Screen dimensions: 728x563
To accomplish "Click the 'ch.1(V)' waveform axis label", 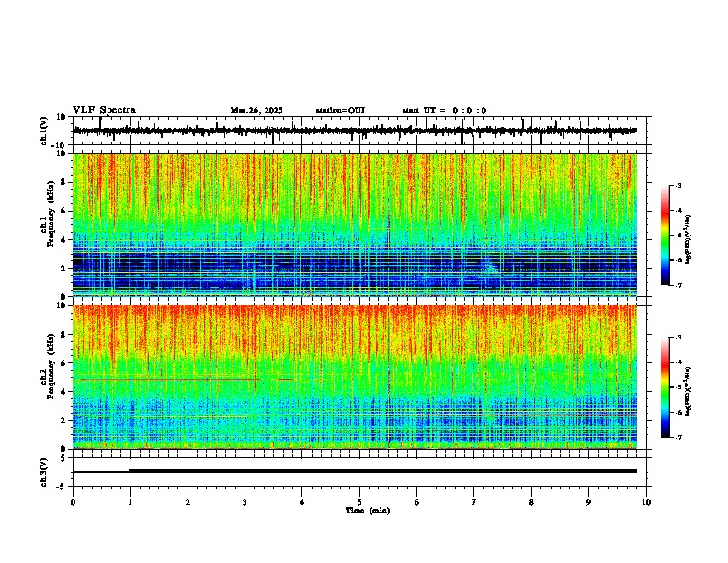I will point(44,131).
